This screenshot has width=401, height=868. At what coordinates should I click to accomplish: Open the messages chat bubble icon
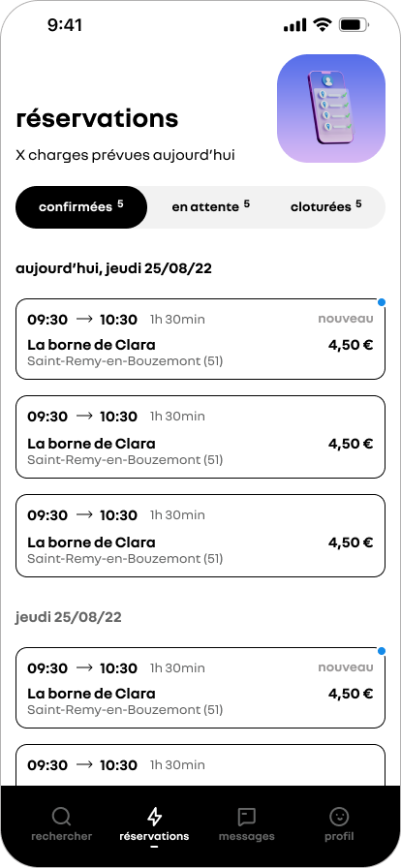click(246, 816)
